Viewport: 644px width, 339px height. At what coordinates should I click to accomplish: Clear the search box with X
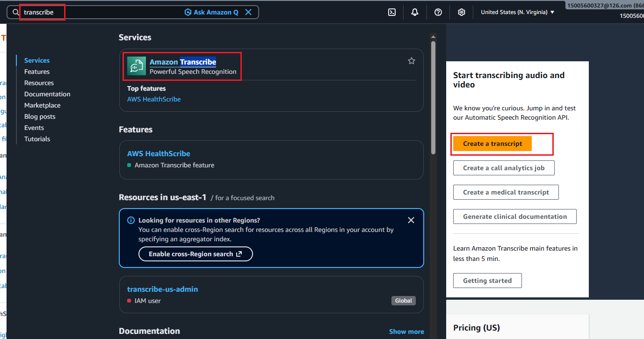click(x=248, y=13)
